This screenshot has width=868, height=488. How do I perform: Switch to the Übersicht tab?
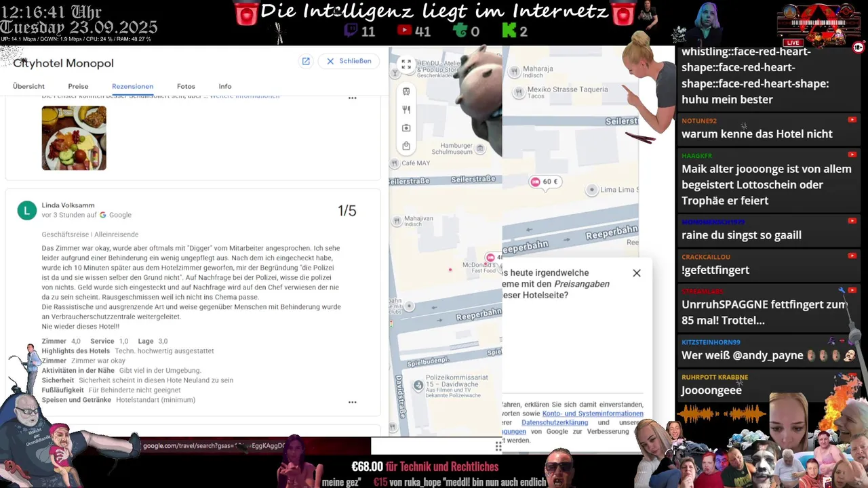28,86
